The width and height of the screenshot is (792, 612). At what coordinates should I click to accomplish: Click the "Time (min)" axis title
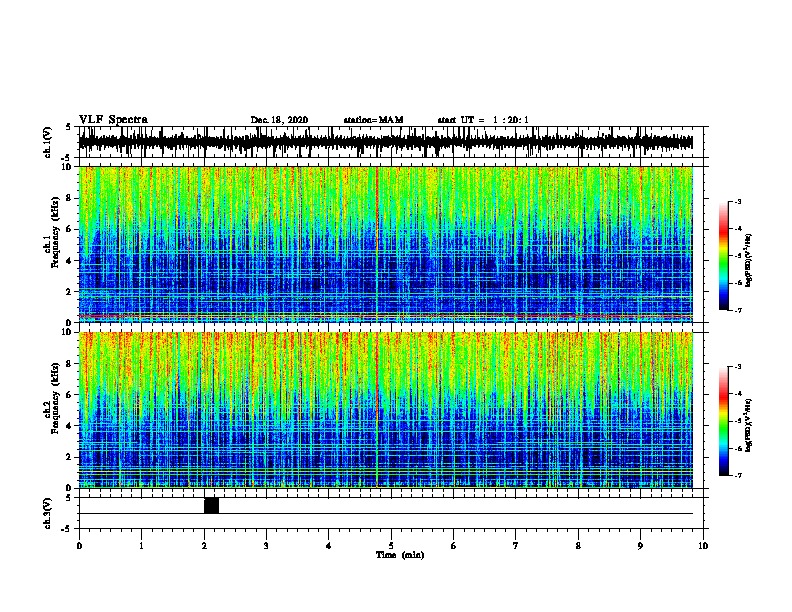(x=400, y=555)
